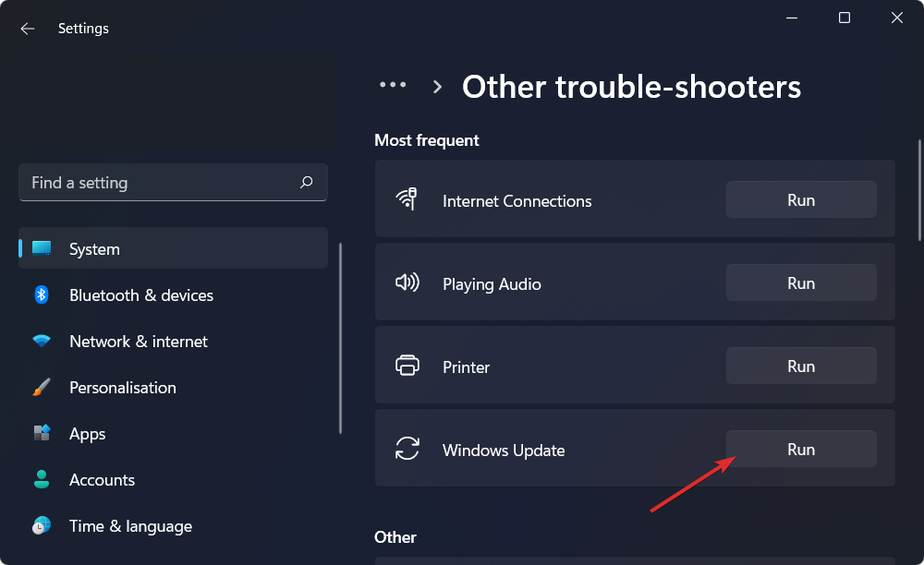Screen dimensions: 924x565
Task: Click the Internet Connections Wi-Fi icon
Action: [x=407, y=199]
